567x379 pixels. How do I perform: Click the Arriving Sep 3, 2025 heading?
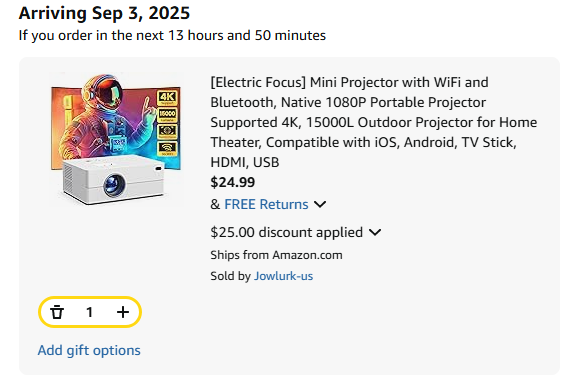tap(104, 13)
